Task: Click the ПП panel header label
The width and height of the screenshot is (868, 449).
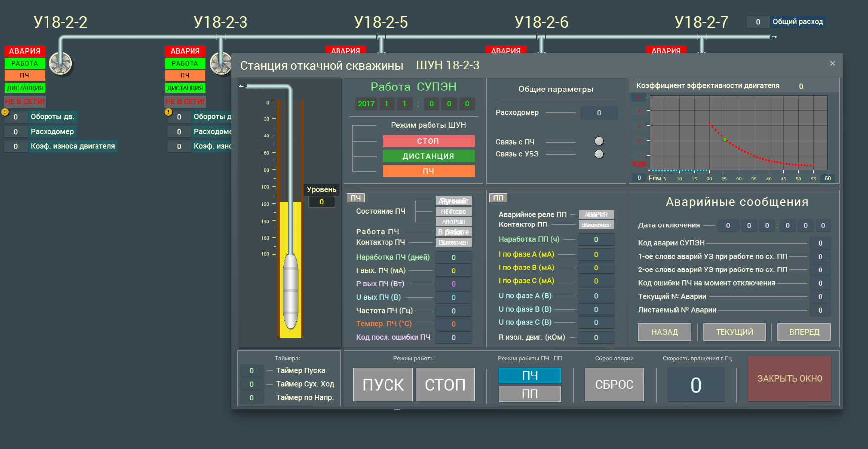Action: (498, 198)
